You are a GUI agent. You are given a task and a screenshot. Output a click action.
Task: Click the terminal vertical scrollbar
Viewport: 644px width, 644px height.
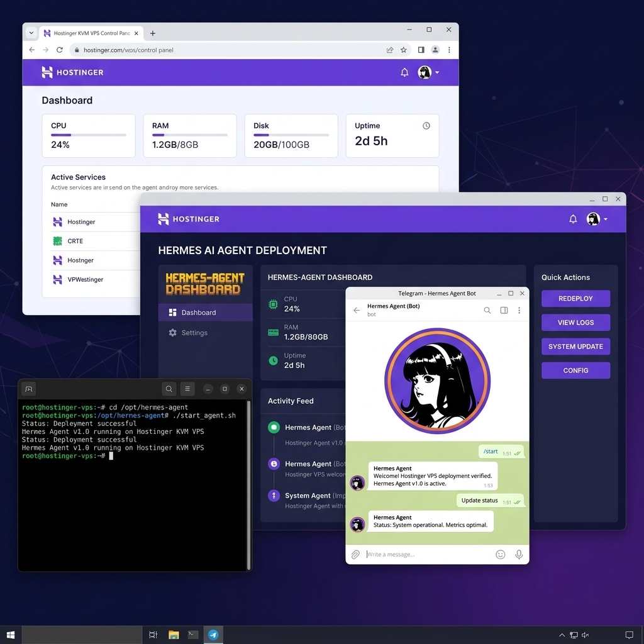pos(248,486)
